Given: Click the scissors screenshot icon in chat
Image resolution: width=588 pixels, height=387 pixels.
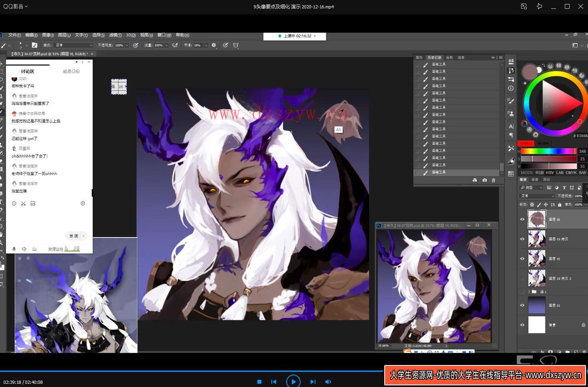Looking at the screenshot, I should click(x=23, y=203).
